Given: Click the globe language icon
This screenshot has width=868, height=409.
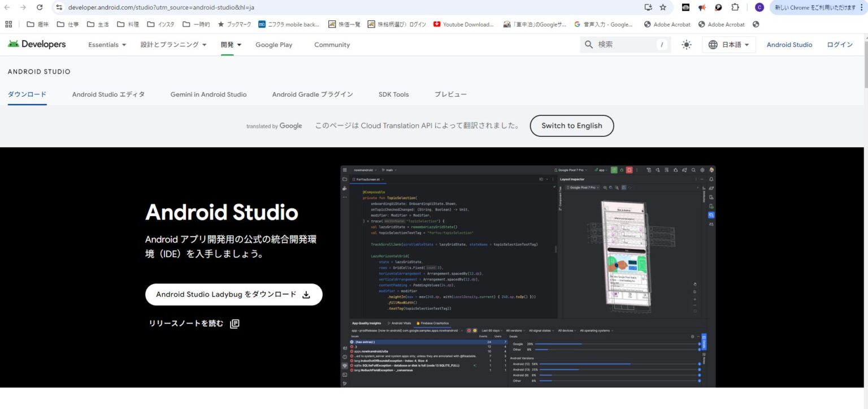Looking at the screenshot, I should click(712, 44).
